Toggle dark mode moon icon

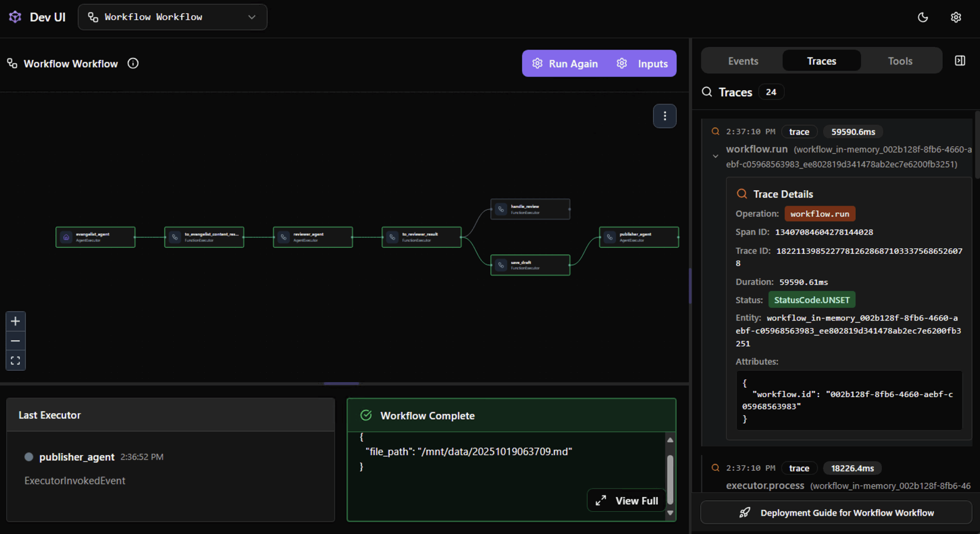(923, 17)
